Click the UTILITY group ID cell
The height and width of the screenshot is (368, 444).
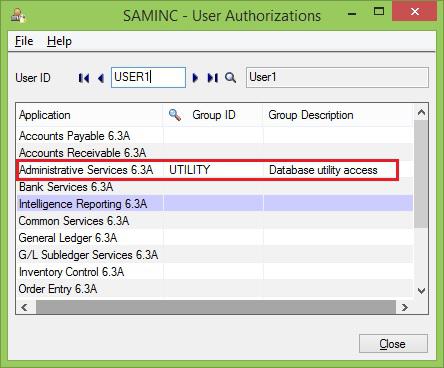point(213,170)
